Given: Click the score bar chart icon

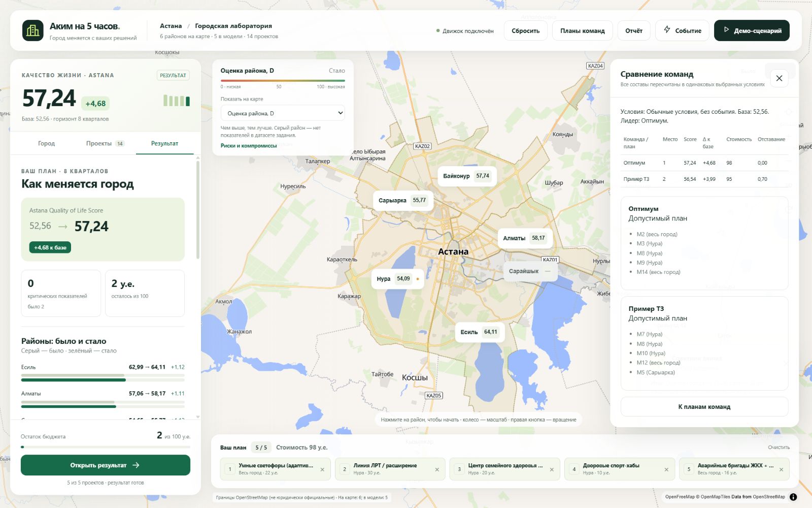Looking at the screenshot, I should [x=177, y=101].
